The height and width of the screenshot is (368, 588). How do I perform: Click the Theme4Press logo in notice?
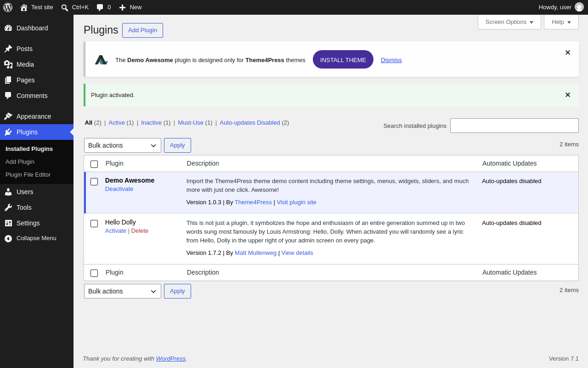tap(101, 60)
